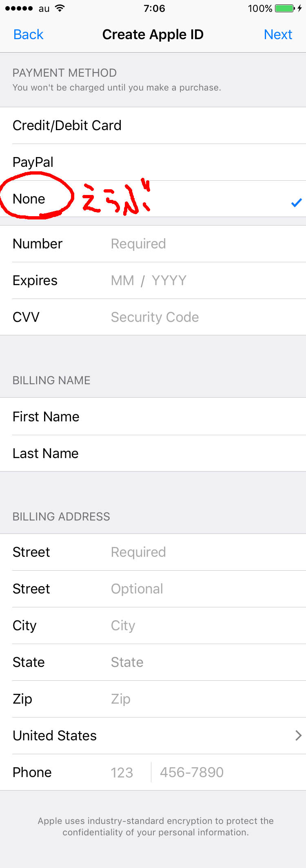Tap the Wi-Fi status icon
This screenshot has width=306, height=868.
click(60, 9)
